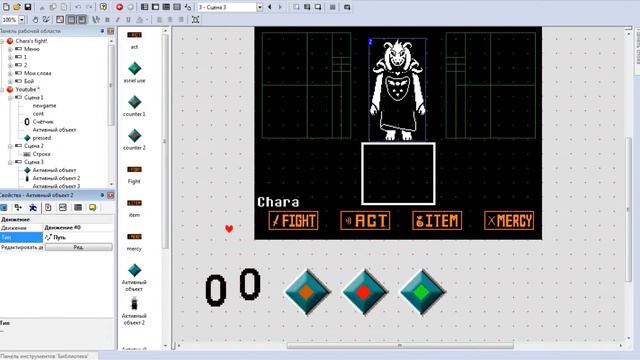Select Активный объект 2 in workspace tree

coord(56,178)
